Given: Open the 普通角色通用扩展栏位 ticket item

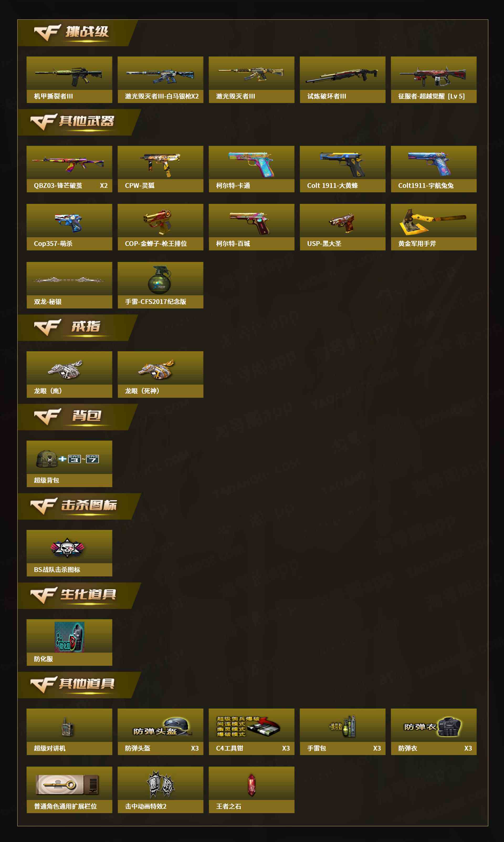Looking at the screenshot, I should pos(69,790).
